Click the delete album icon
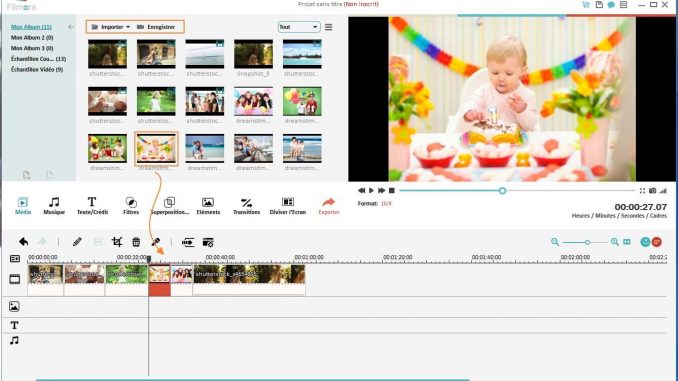Viewport: 678px width, 381px height. coord(50,175)
